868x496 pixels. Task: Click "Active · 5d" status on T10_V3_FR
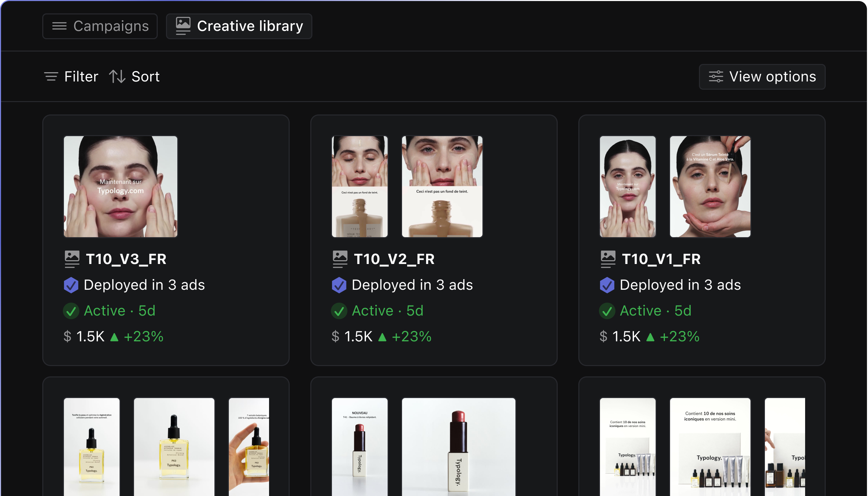[x=120, y=311]
